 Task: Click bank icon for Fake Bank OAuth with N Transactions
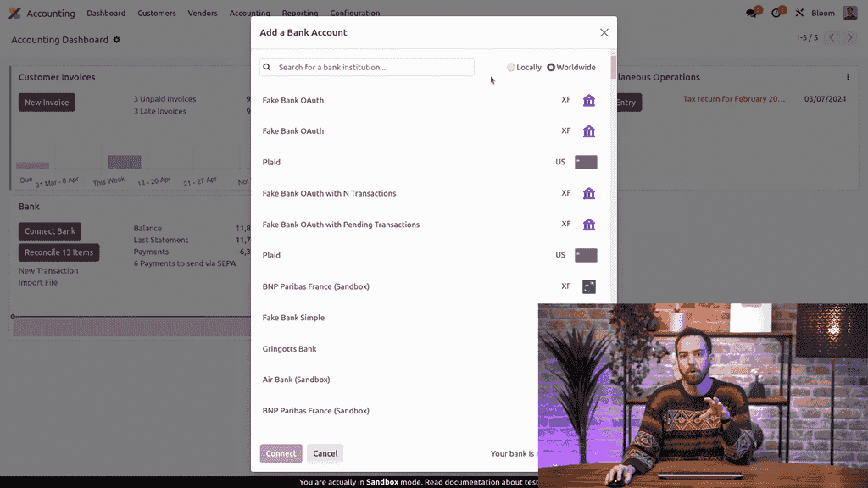[x=589, y=193]
